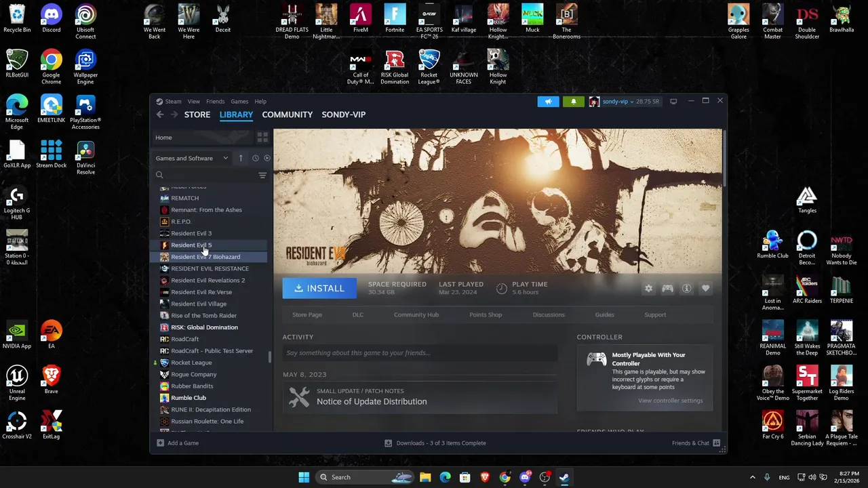Click sort ascending arrow in library sidebar
This screenshot has width=868, height=488.
pos(240,158)
